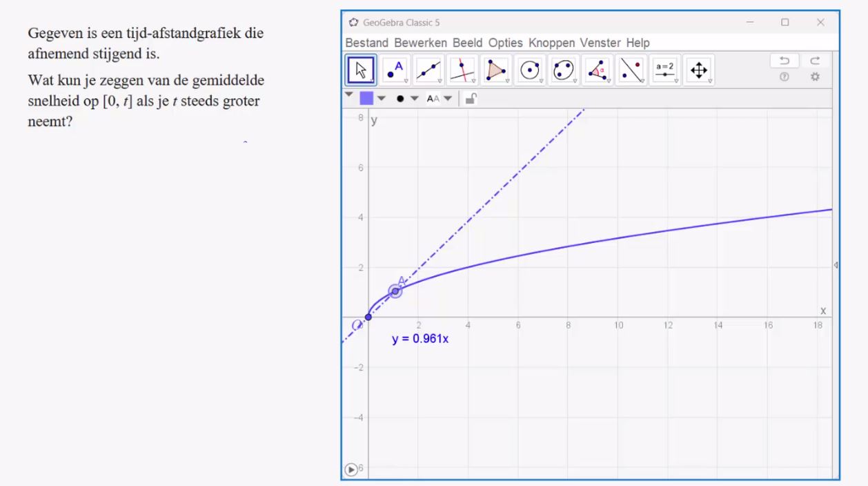Open the point style dropdown

(407, 99)
